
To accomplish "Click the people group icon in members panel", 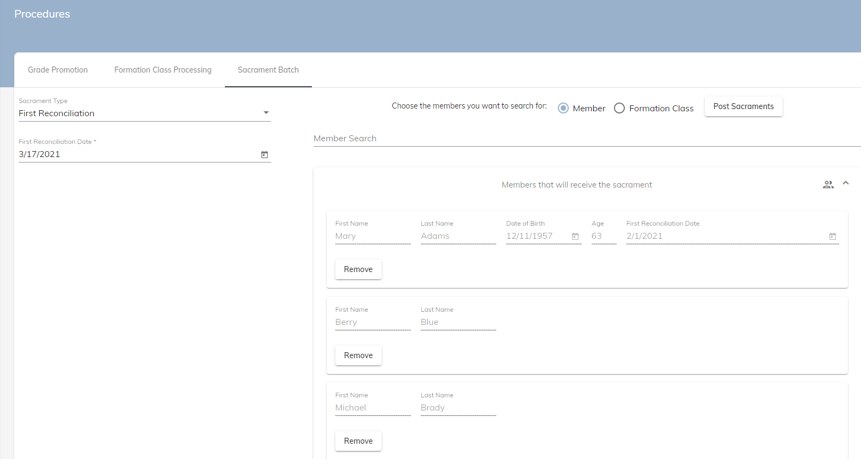I will [828, 185].
